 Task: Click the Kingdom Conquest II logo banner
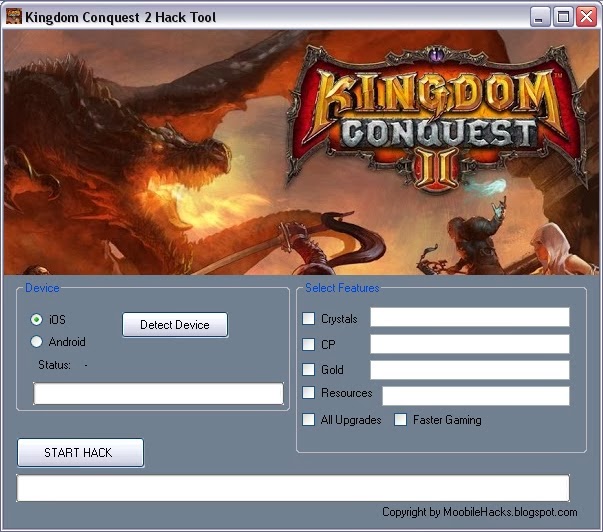437,118
